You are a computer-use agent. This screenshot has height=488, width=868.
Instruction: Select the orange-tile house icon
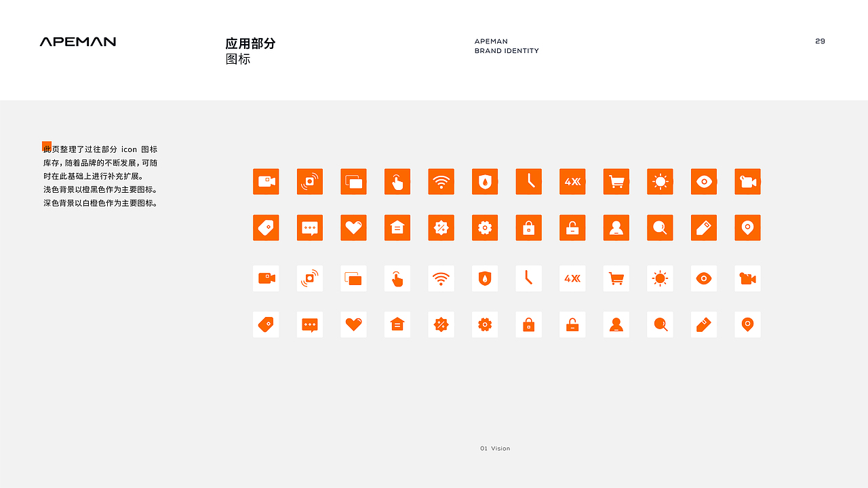[x=397, y=228]
